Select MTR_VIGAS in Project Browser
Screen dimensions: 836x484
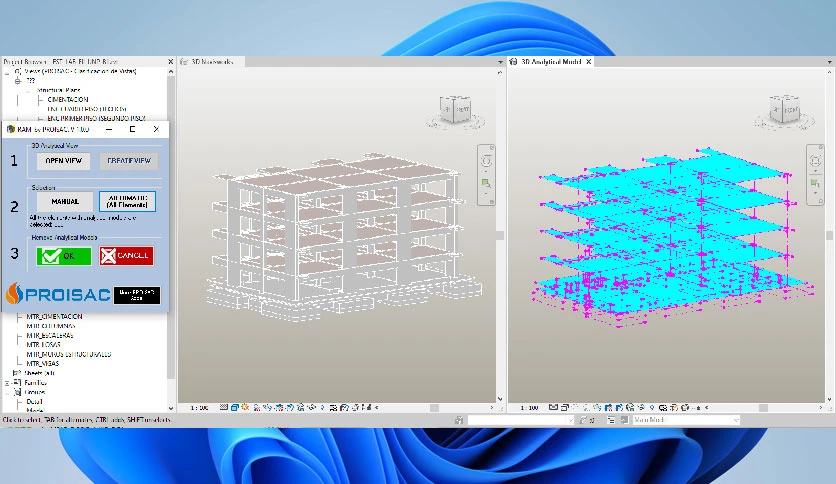click(43, 364)
